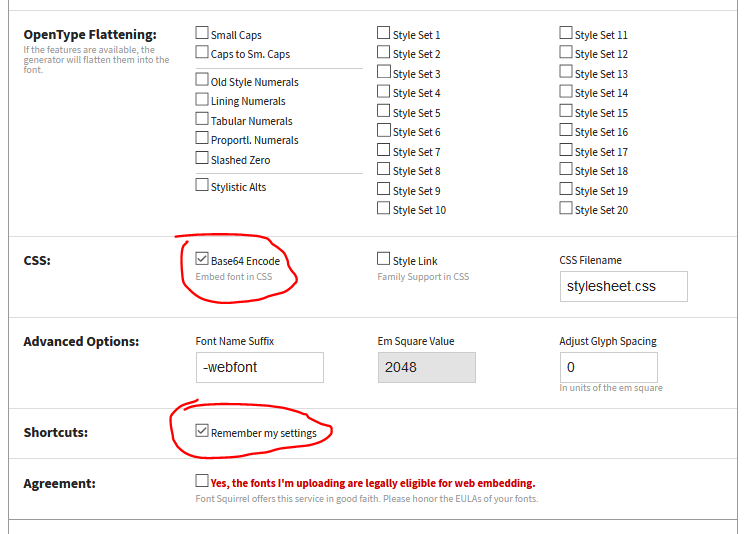This screenshot has height=534, width=747.
Task: Enable Style Link family support
Action: [384, 259]
